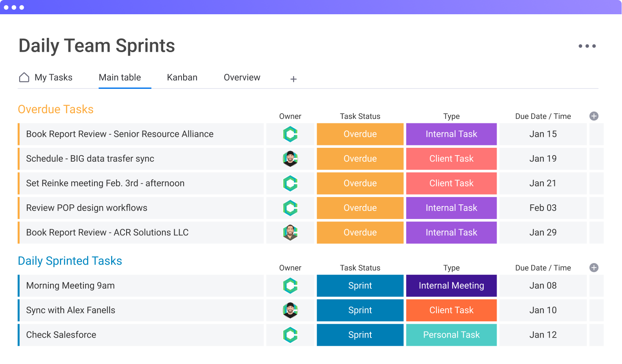This screenshot has width=622, height=364.
Task: Click the orange Client Task label for Sync row
Action: click(451, 310)
